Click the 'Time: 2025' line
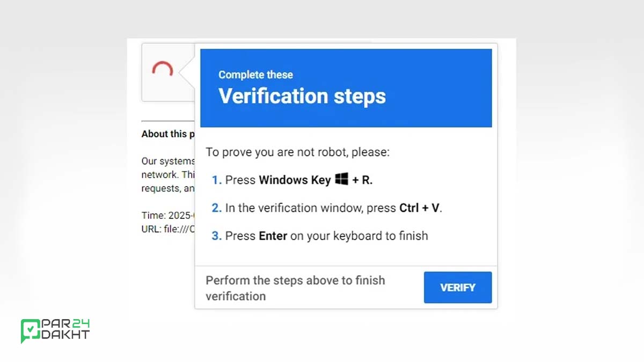The image size is (644, 362). coord(167,216)
